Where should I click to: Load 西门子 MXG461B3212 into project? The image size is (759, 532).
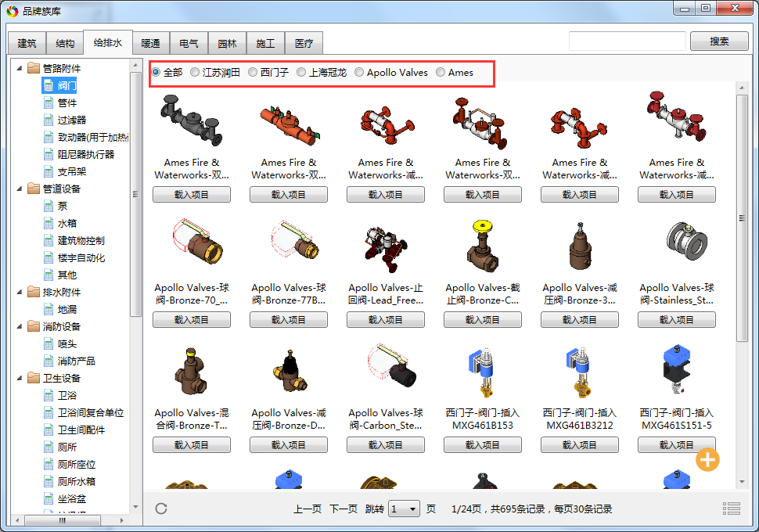tap(579, 445)
